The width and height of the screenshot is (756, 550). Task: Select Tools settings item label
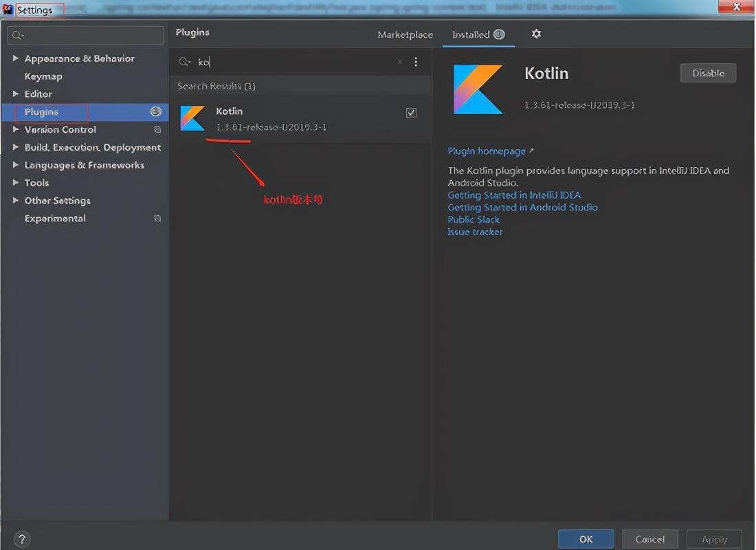point(36,183)
